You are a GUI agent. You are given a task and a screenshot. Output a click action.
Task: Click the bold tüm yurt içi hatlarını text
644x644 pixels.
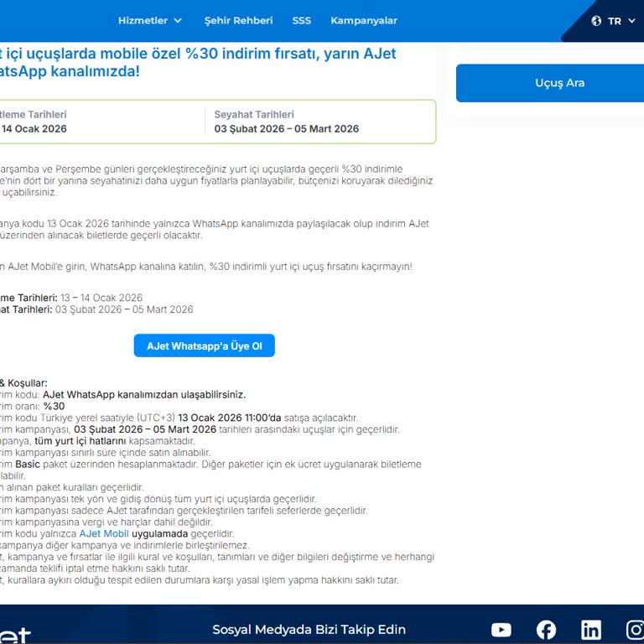tap(80, 441)
